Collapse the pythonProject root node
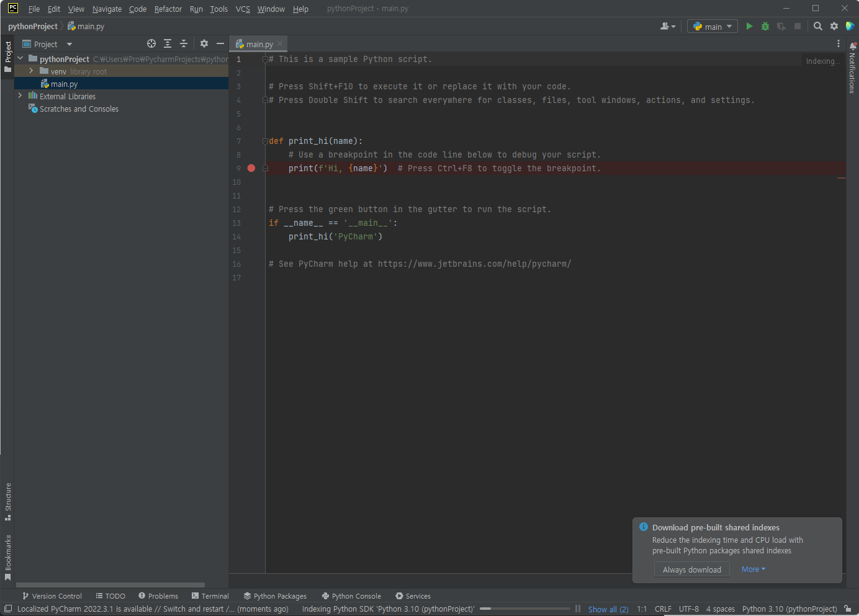The image size is (859, 616). click(20, 58)
